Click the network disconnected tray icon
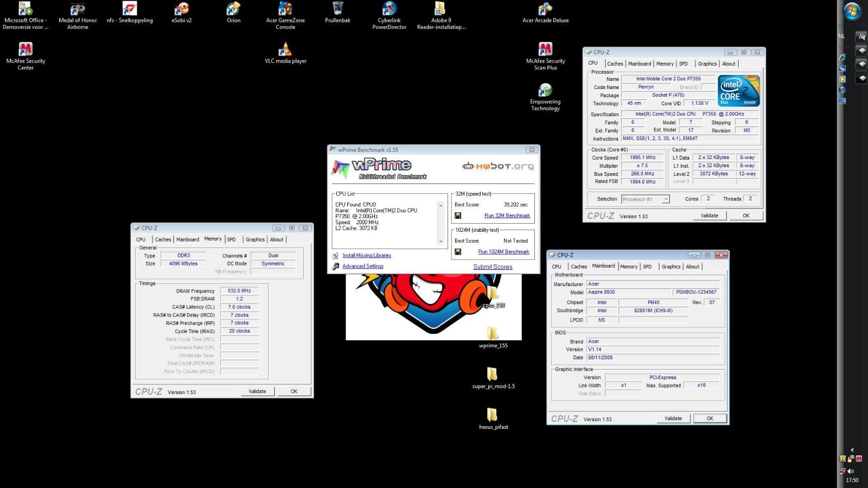The width and height of the screenshot is (868, 488). pos(843,471)
